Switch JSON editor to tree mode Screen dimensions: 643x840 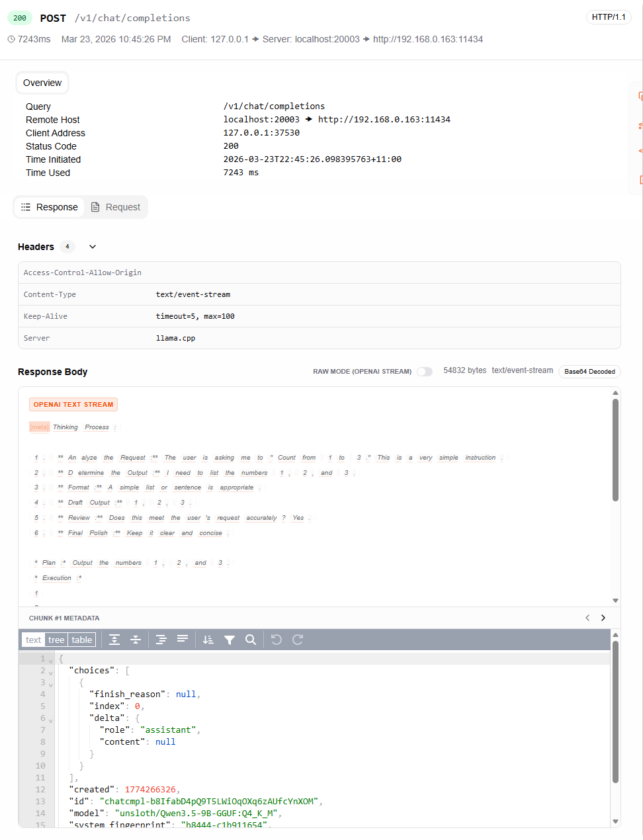[56, 640]
